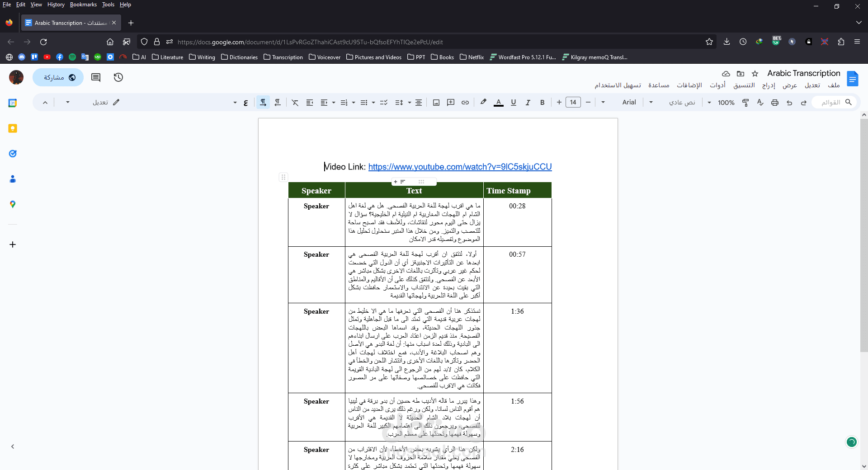
Task: Click the مشاركة share button
Action: 58,77
